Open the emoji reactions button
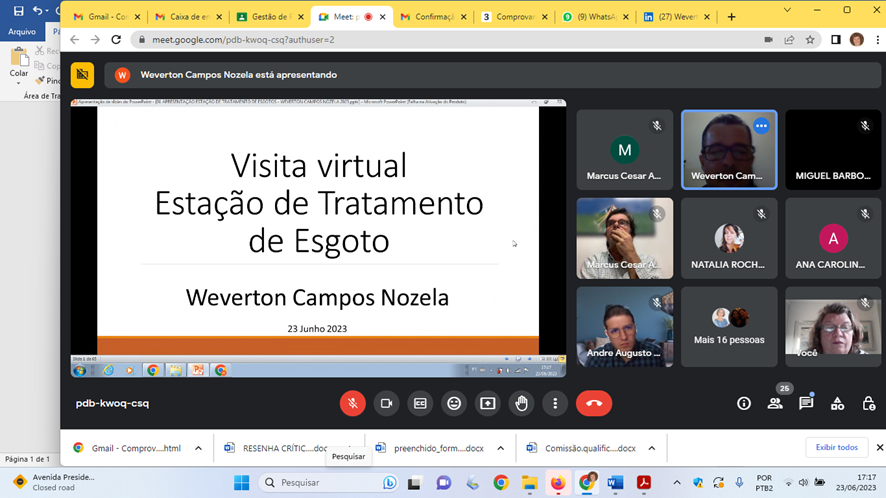 [454, 404]
